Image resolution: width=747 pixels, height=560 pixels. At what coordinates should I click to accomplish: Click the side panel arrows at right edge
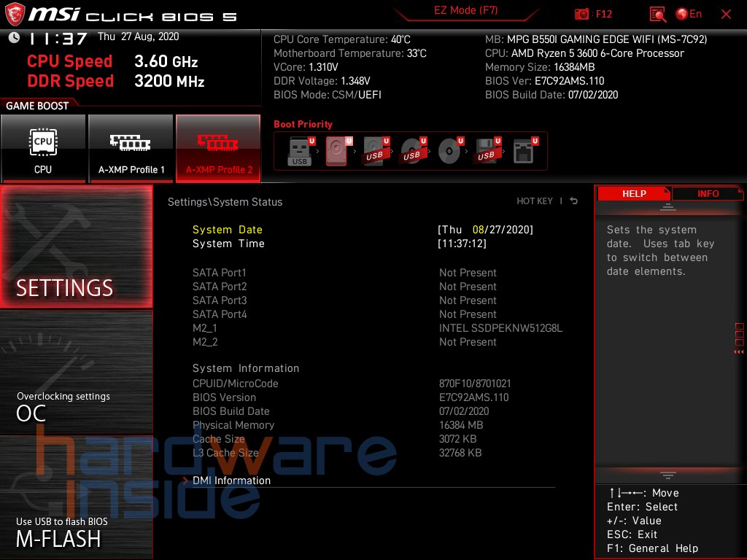(739, 352)
